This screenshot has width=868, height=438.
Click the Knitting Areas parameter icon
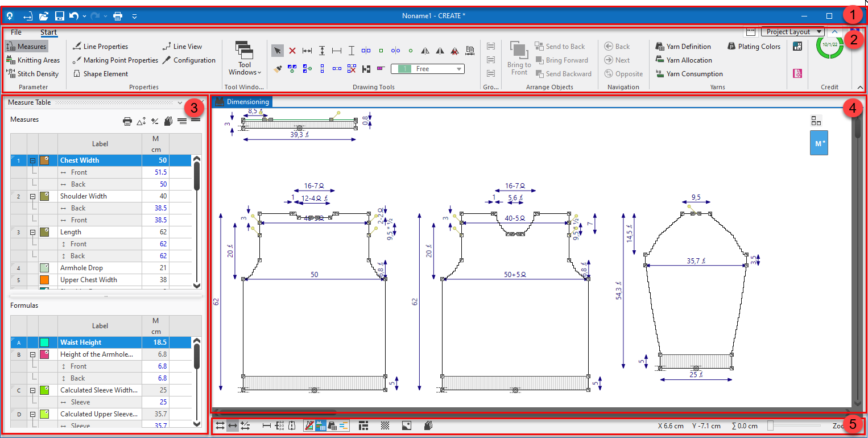point(10,60)
